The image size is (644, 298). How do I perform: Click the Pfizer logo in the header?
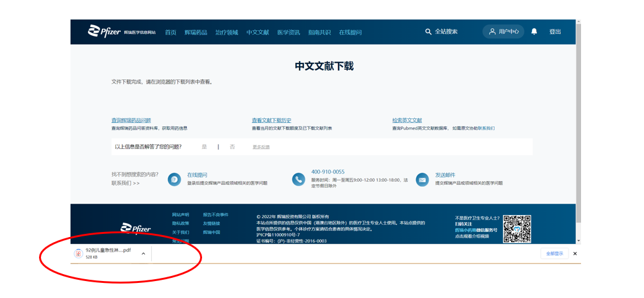(x=105, y=31)
